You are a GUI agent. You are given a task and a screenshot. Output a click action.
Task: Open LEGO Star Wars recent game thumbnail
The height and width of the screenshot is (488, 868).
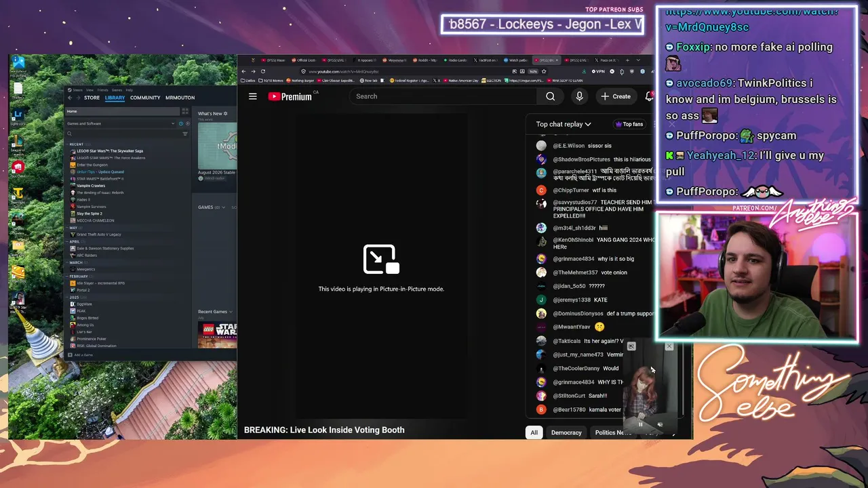click(217, 334)
